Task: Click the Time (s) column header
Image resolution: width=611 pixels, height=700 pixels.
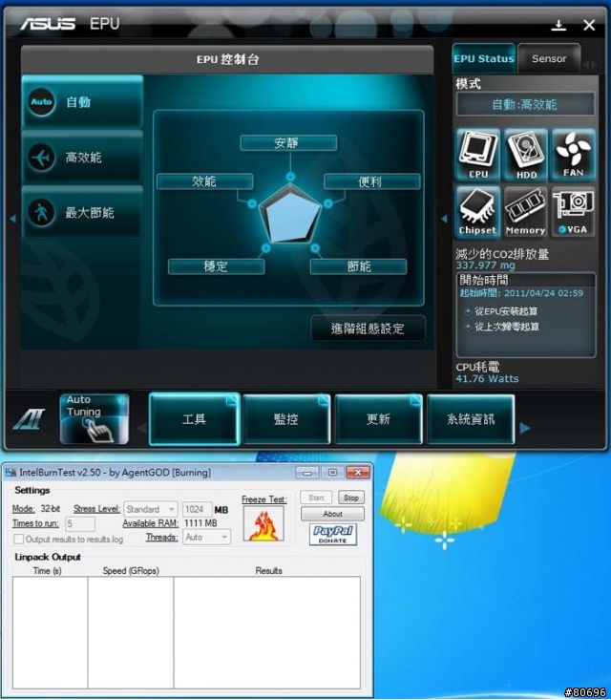Action: (48, 570)
